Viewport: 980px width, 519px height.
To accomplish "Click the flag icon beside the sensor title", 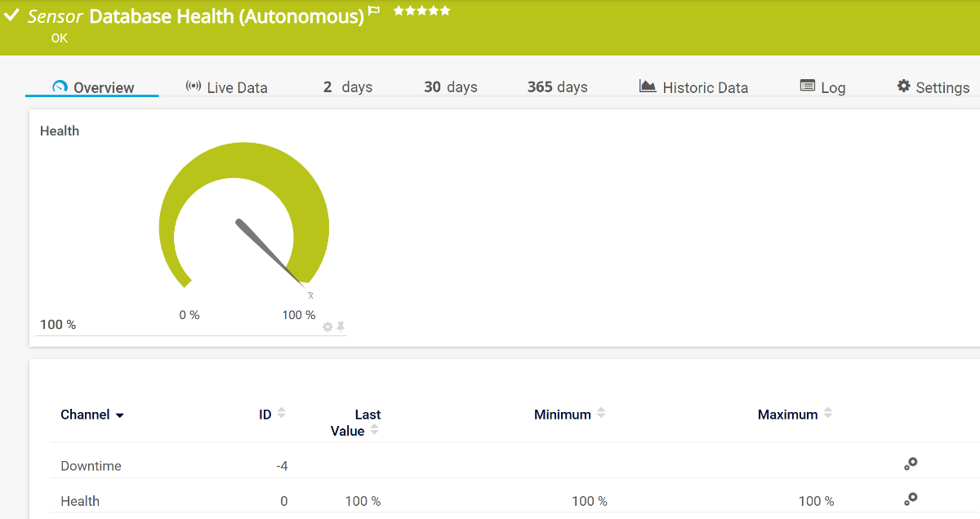I will click(374, 11).
